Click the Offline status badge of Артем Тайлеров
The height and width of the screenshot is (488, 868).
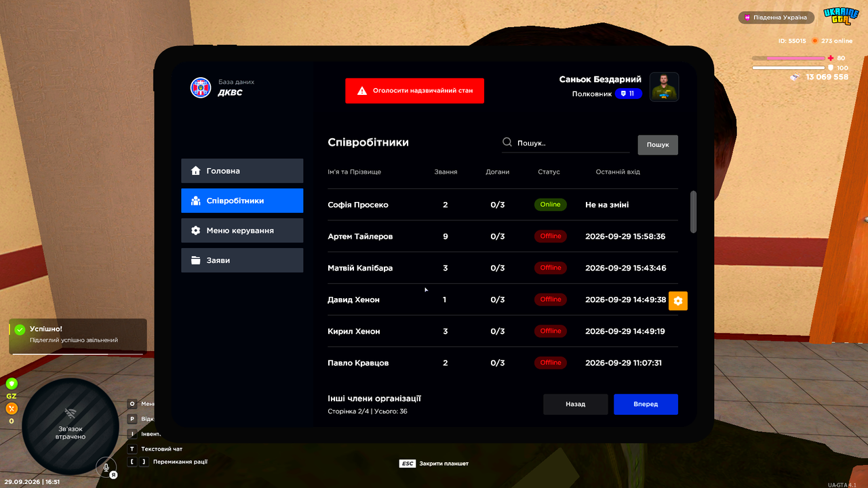tap(551, 237)
